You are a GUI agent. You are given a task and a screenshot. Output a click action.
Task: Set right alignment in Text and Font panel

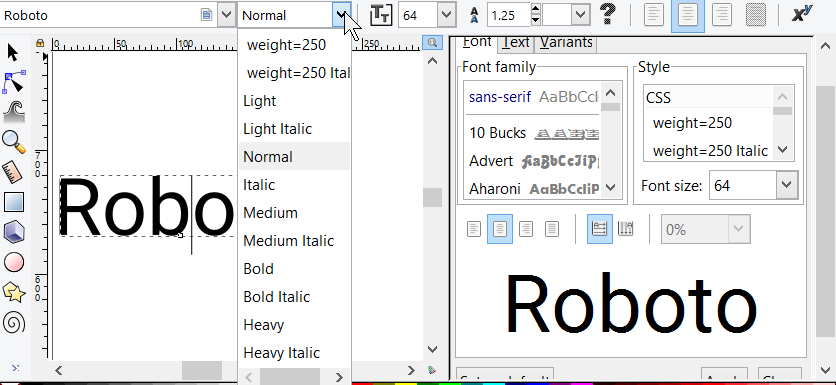pos(526,229)
